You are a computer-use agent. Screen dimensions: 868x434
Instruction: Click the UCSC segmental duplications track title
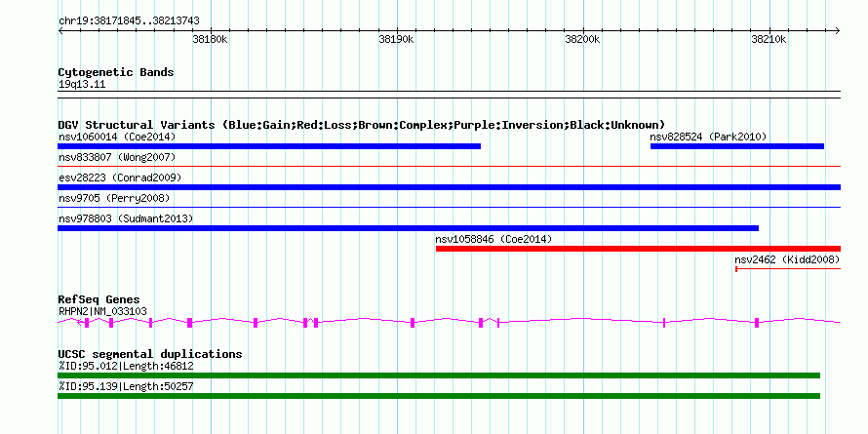pos(150,354)
